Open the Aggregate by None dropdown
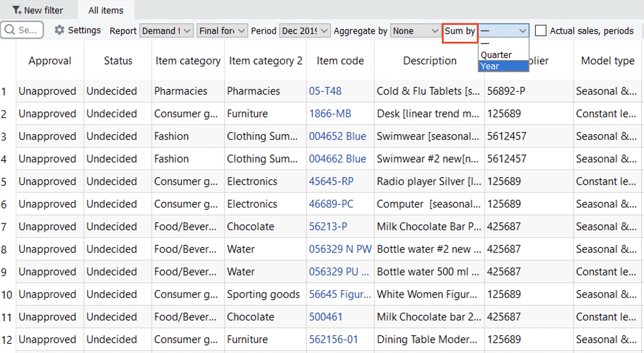 pos(415,31)
